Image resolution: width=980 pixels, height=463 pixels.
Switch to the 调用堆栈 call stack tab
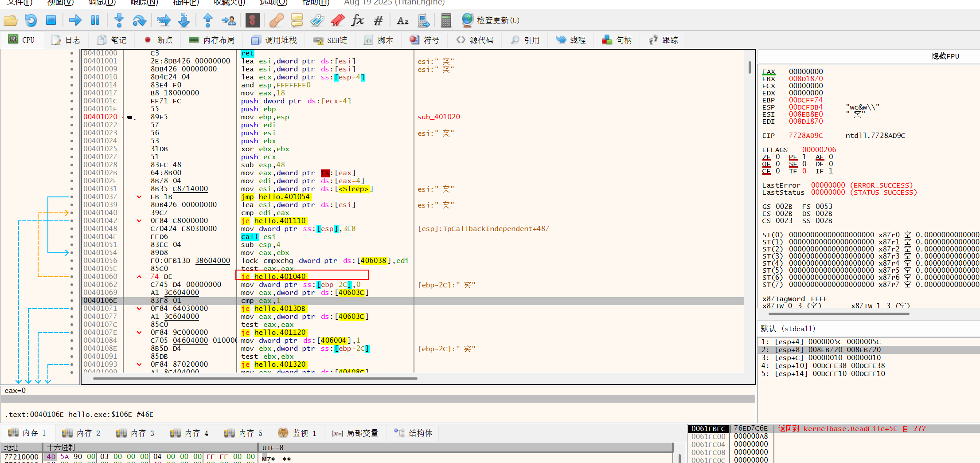274,40
